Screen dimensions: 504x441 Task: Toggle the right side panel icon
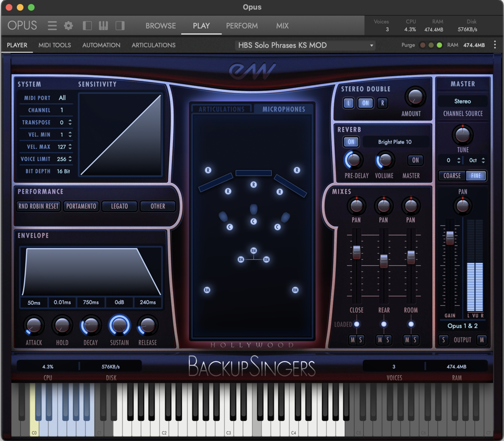(x=120, y=25)
